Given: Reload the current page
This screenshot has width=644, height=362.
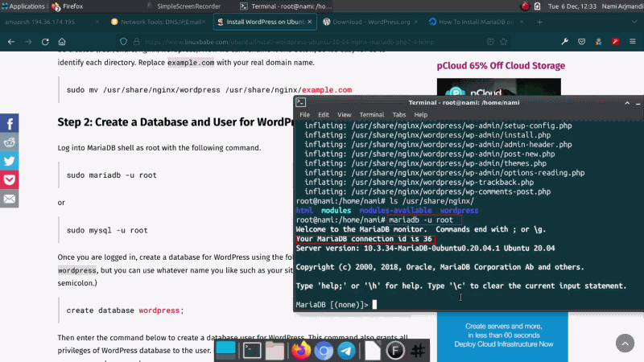Looking at the screenshot, I should (x=45, y=42).
